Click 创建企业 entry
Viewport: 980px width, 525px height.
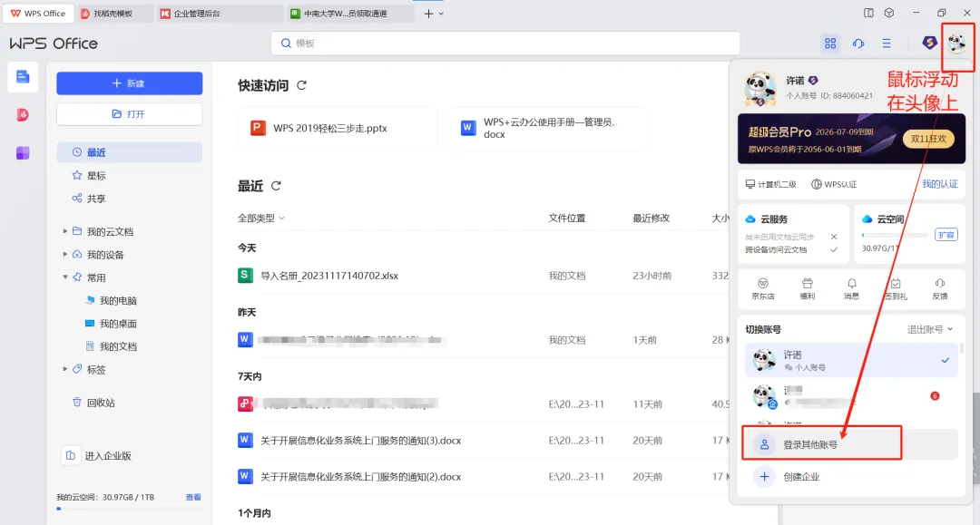tap(850, 476)
